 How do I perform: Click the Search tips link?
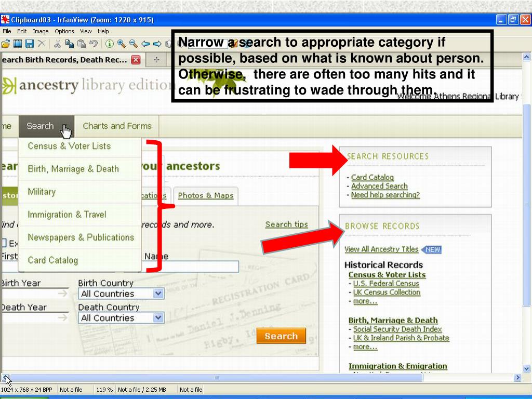[286, 224]
